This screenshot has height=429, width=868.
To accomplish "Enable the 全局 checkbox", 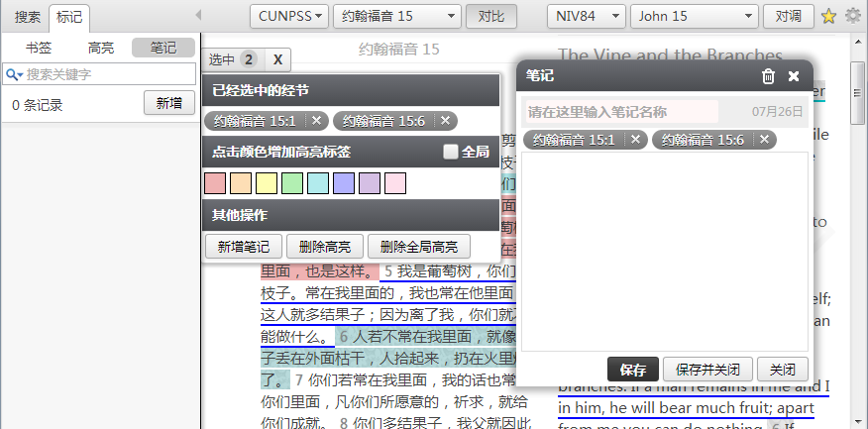I will click(451, 153).
